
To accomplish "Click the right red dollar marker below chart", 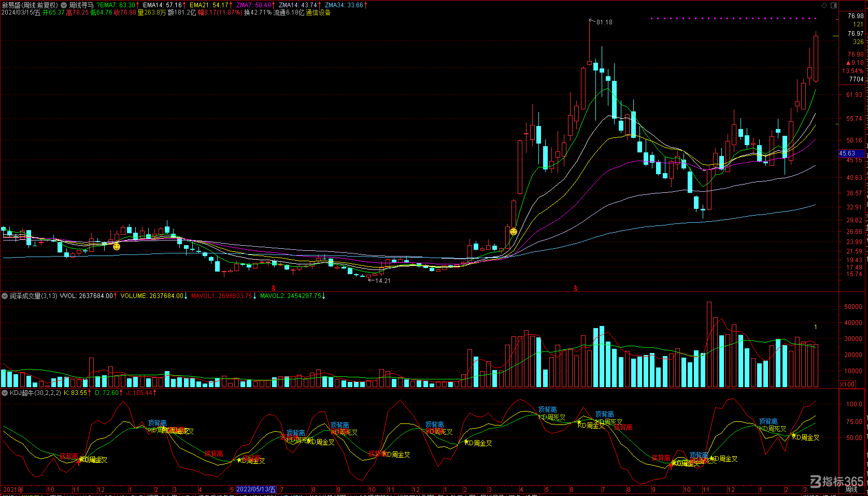I will click(575, 288).
